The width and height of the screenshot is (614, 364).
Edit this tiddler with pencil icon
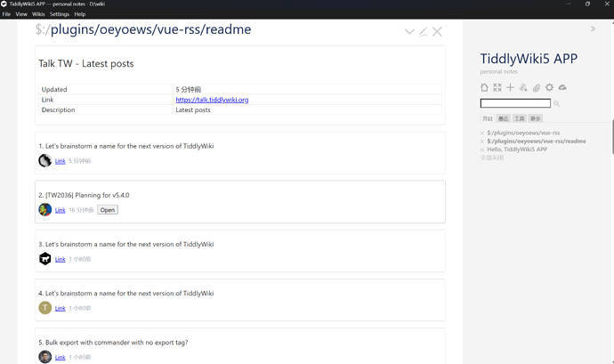[424, 31]
